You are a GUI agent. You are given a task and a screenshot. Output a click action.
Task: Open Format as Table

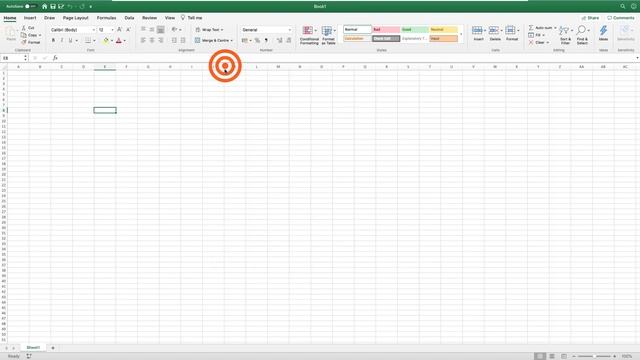(329, 35)
